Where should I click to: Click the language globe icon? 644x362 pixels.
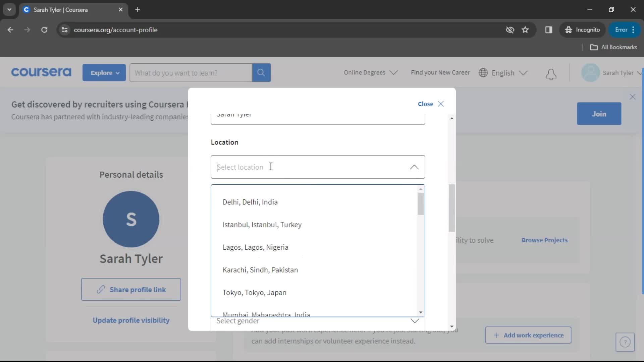coord(483,72)
